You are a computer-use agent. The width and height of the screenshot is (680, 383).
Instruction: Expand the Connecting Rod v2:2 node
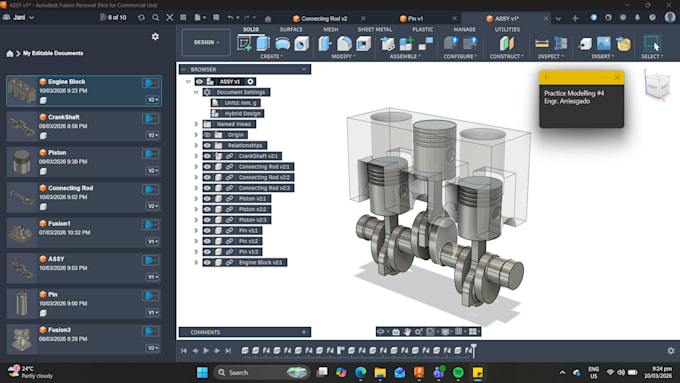196,177
